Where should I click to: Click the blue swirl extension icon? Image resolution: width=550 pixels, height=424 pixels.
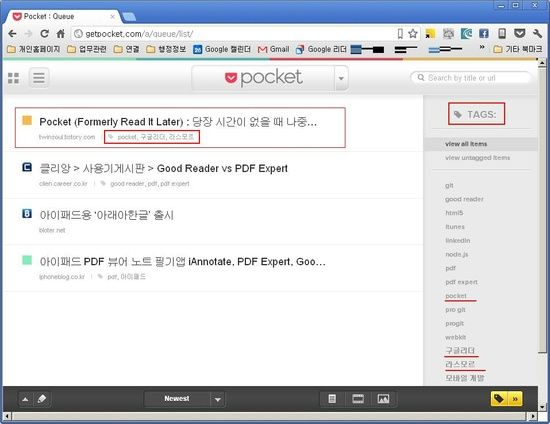click(466, 34)
